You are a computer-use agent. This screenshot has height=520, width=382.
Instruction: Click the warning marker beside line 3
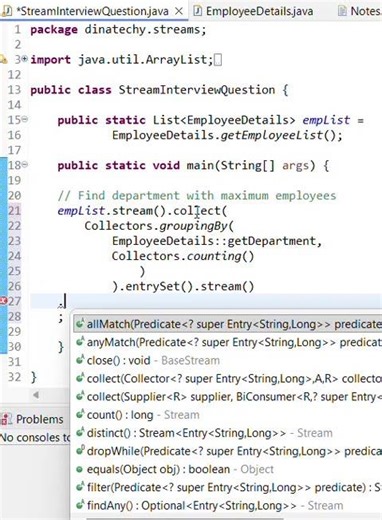point(3,60)
